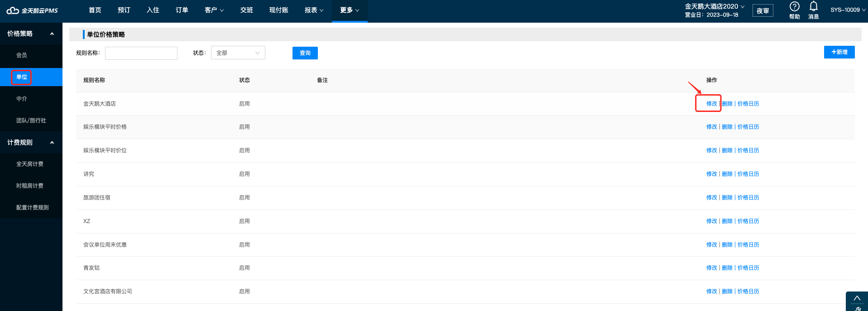Open the 交班 menu item

(x=247, y=10)
